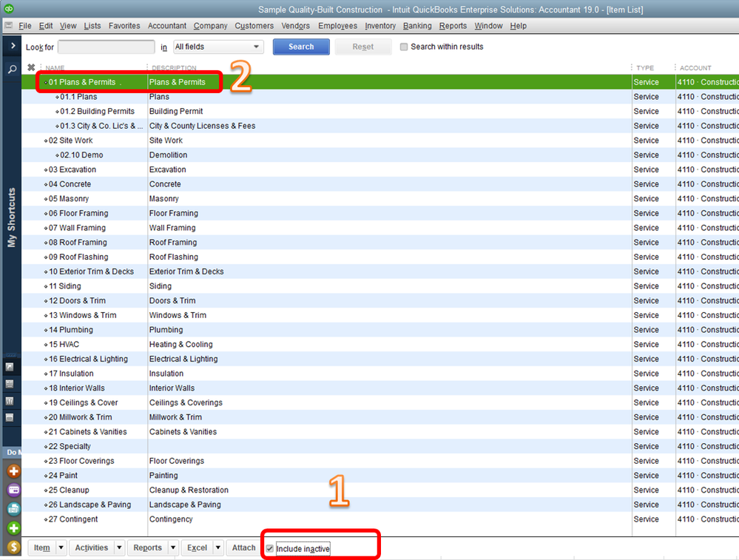739x560 pixels.
Task: Open the View Balances list icon in sidebar
Action: point(10,384)
